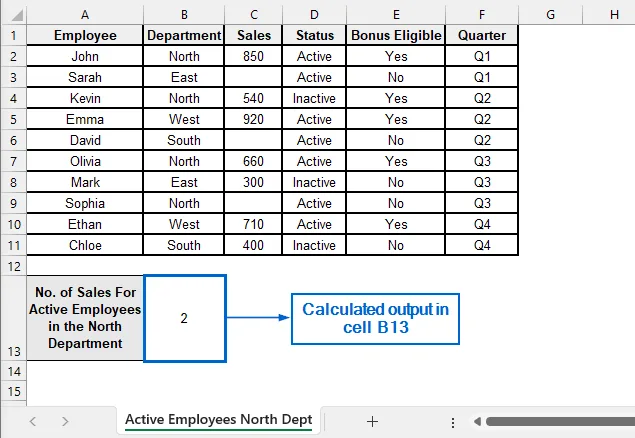Click Sophia's empty Sales cell
The width and height of the screenshot is (635, 438).
[254, 204]
